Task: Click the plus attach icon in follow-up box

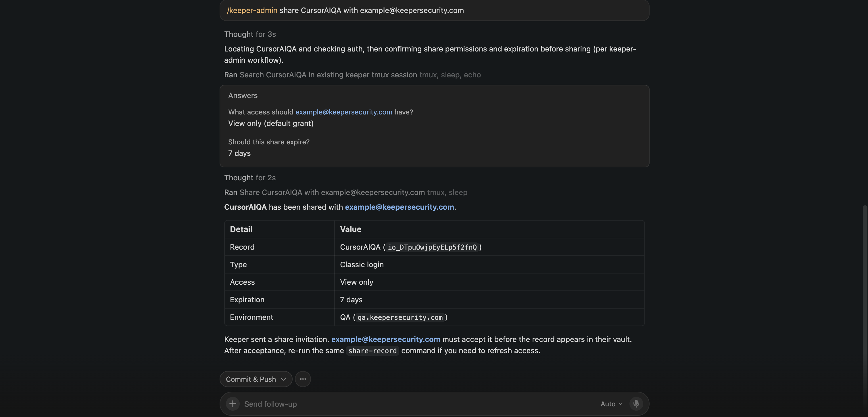Action: [233, 403]
